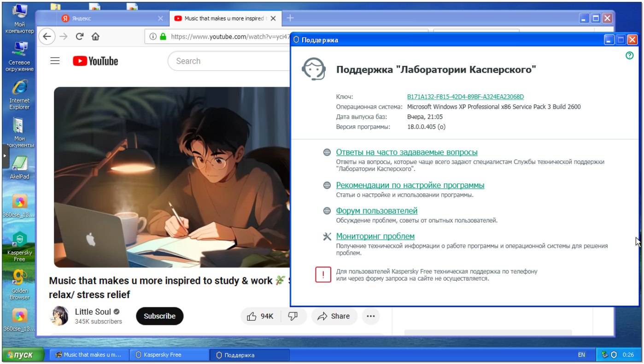Screen dimensions: 644x364
Task: Like the video with thumbs-up 94K
Action: [260, 316]
